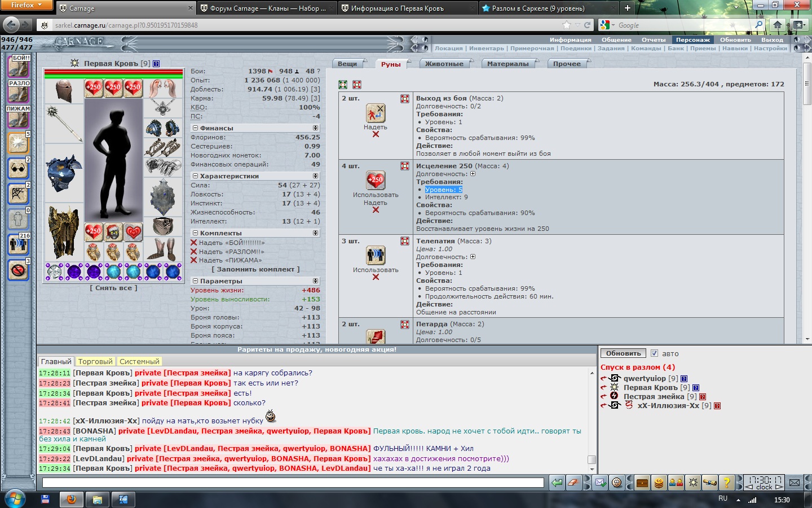Click the equipped boots slot
This screenshot has height=508, width=812.
pyautogui.click(x=163, y=250)
